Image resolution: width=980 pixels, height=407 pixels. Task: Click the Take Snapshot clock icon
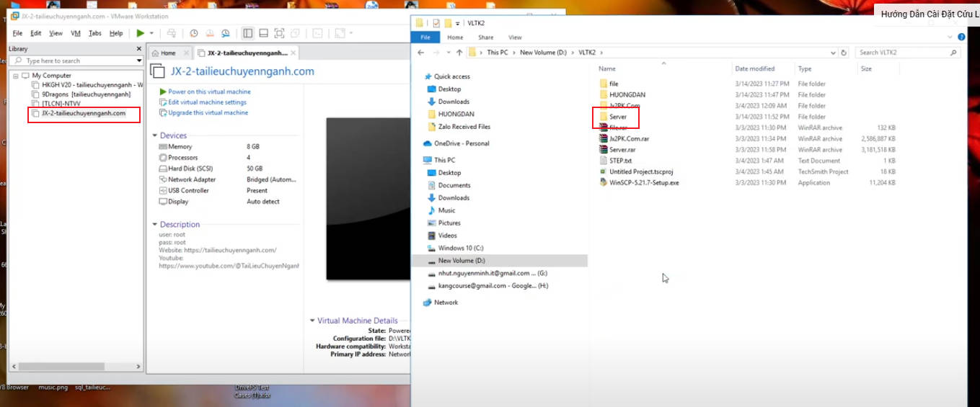(194, 33)
